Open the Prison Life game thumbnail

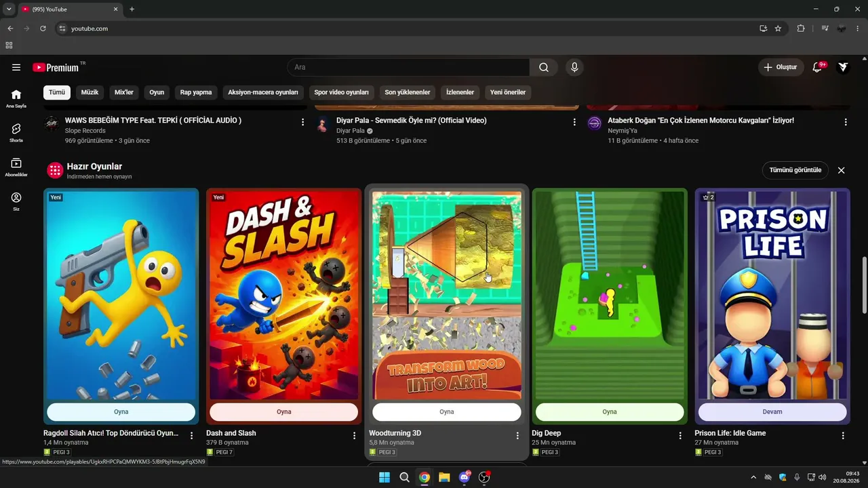click(772, 295)
